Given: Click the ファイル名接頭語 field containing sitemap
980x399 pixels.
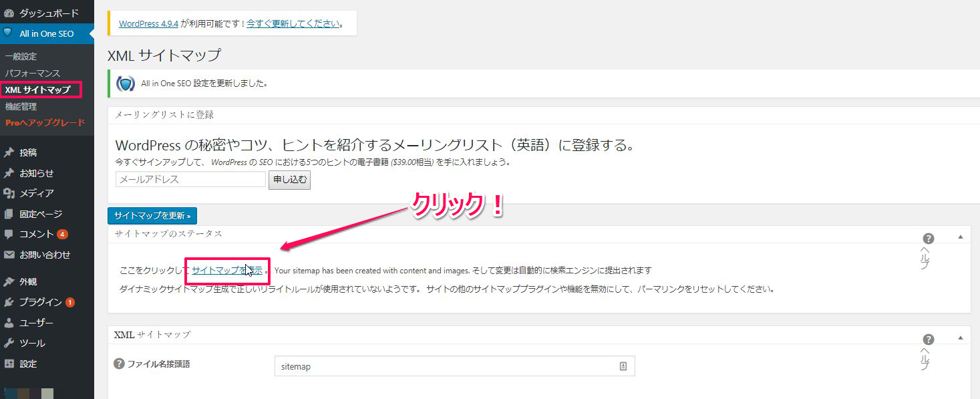Looking at the screenshot, I should point(454,366).
